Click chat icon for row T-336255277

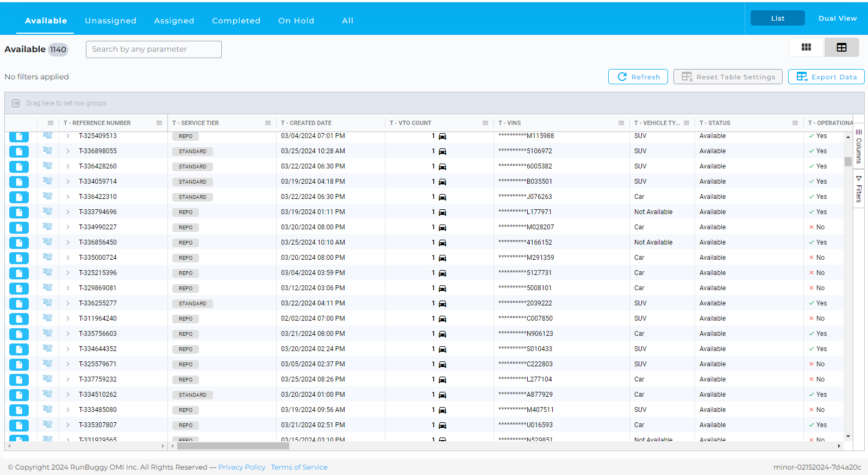click(47, 303)
